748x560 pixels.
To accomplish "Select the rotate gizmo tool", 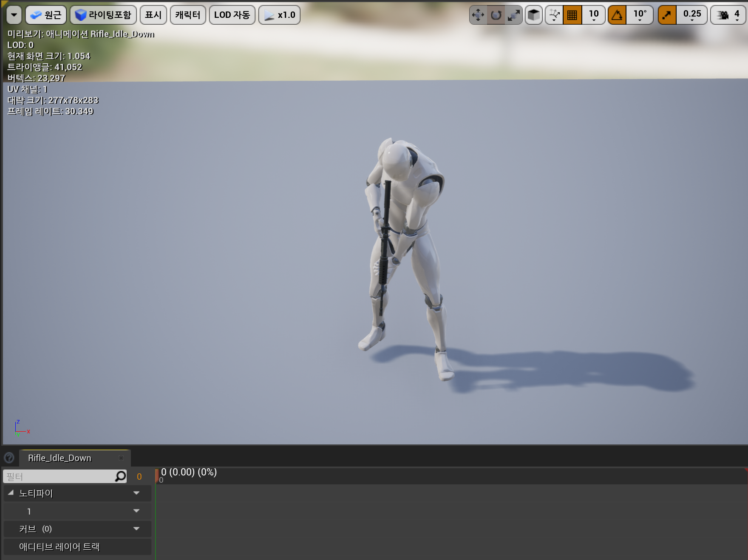I will click(496, 15).
